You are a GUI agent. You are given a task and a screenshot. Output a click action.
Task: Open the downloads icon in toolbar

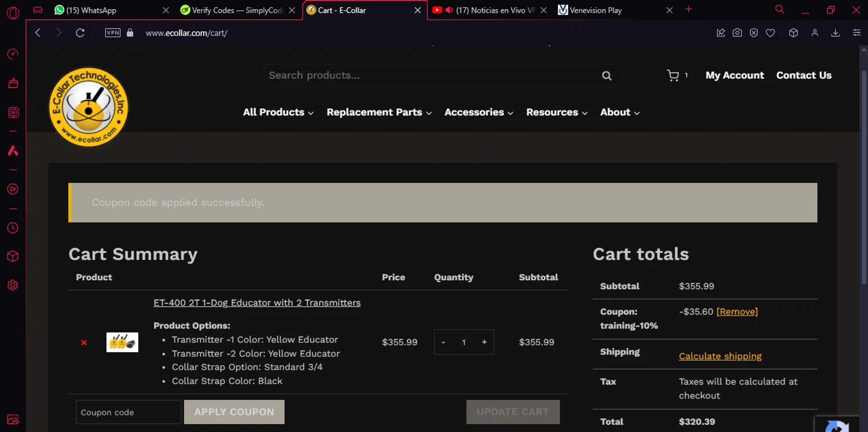836,33
